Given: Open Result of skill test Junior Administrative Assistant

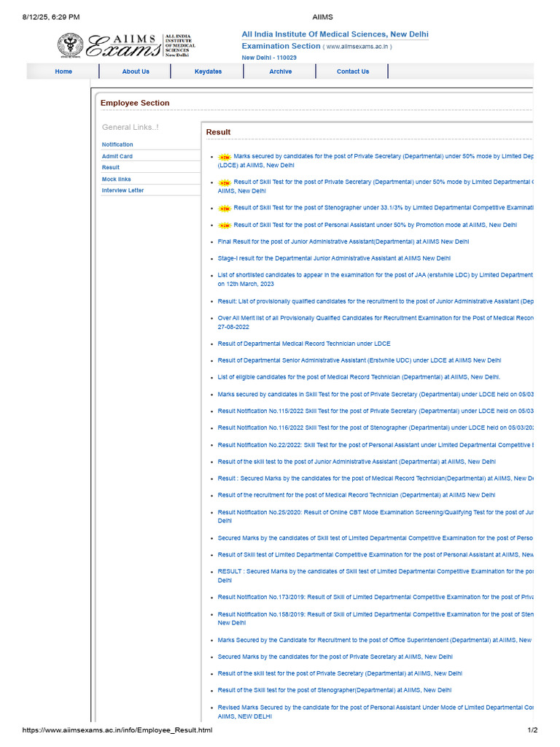Looking at the screenshot, I should (357, 462).
